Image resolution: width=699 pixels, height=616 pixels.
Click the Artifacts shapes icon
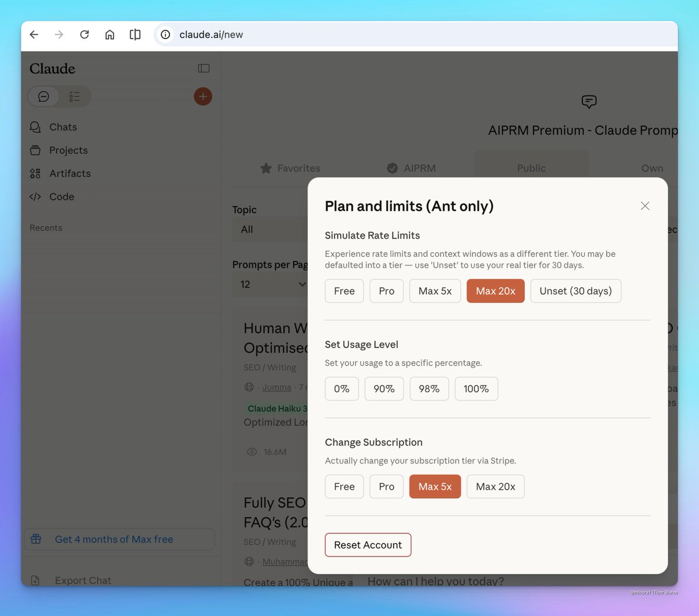click(x=36, y=174)
